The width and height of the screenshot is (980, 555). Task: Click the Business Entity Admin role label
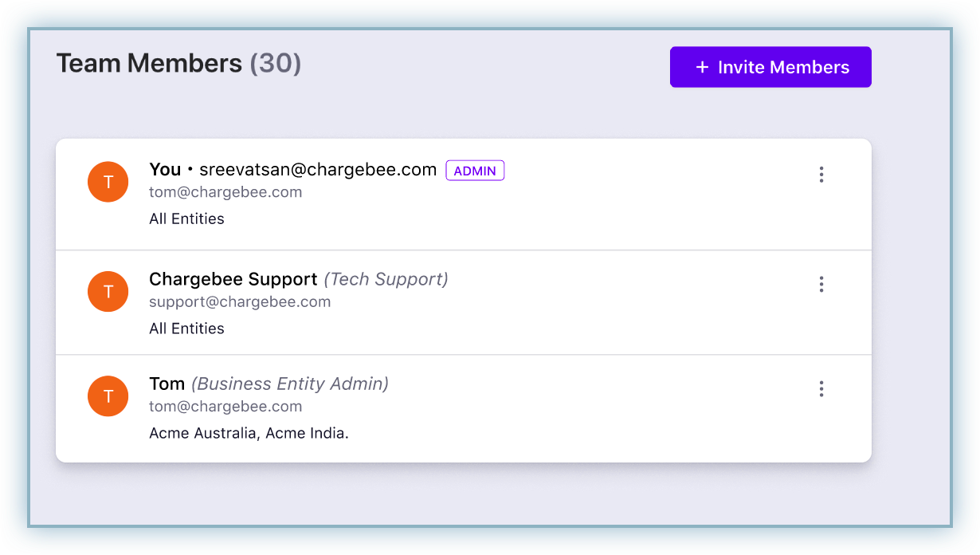click(289, 384)
